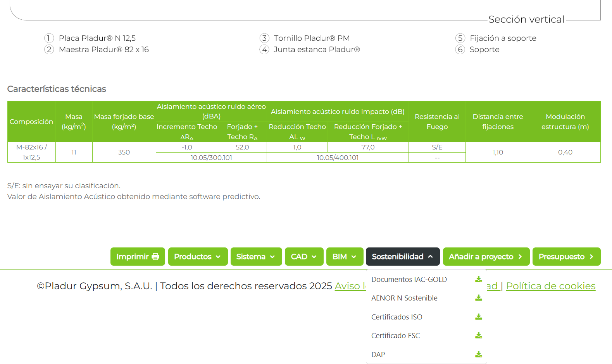Open the BIM dropdown
This screenshot has height=364, width=612.
click(x=345, y=257)
